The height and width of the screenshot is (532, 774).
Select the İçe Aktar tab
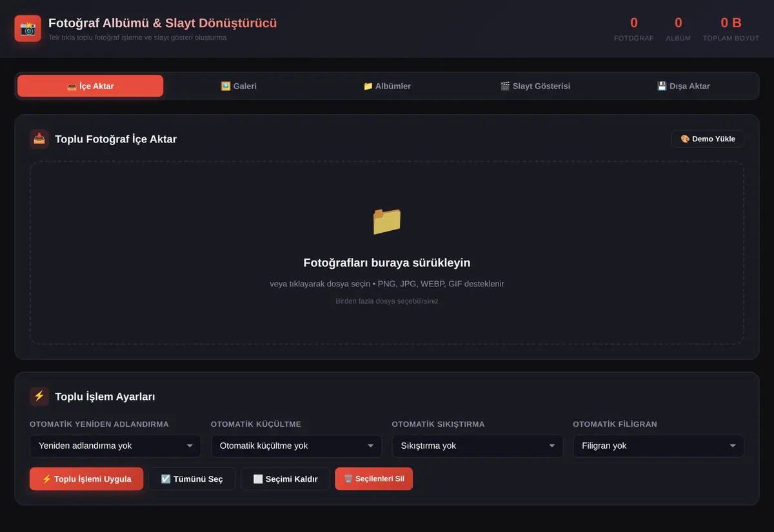point(90,86)
